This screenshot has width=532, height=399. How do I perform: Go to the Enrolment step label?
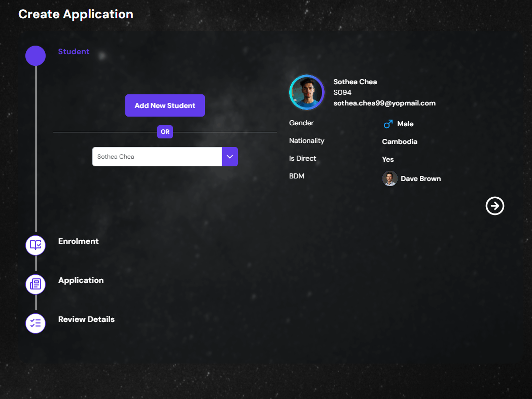[x=78, y=241]
